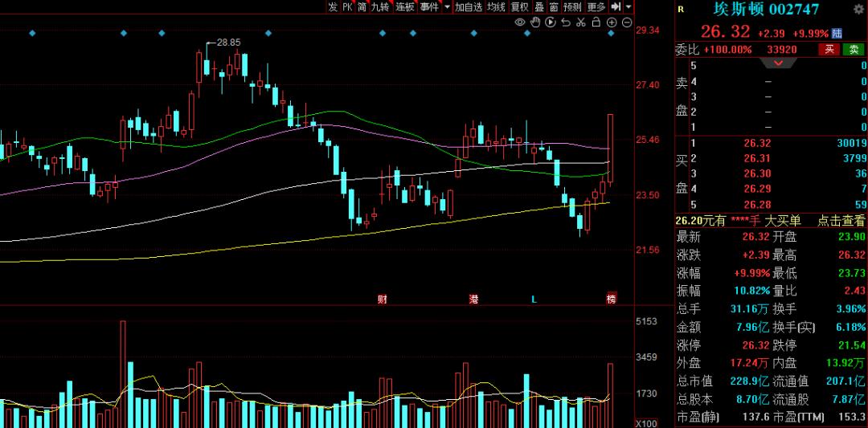Click the X100 volume scale label
Screen dimensions: 868x428
tap(646, 423)
